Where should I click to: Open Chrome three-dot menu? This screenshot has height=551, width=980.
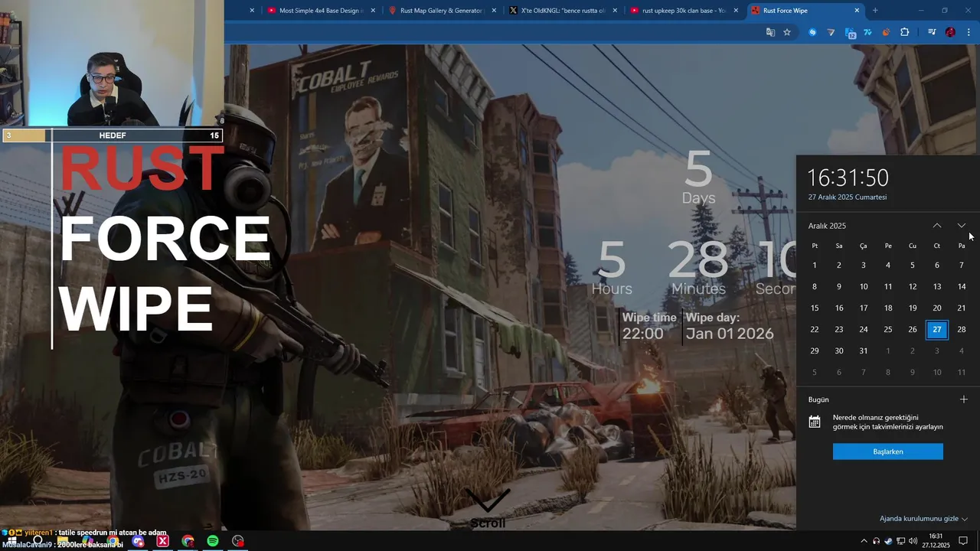point(969,32)
